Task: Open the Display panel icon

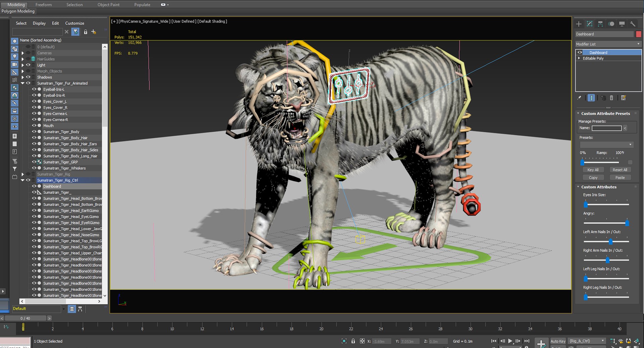Action: click(x=622, y=24)
